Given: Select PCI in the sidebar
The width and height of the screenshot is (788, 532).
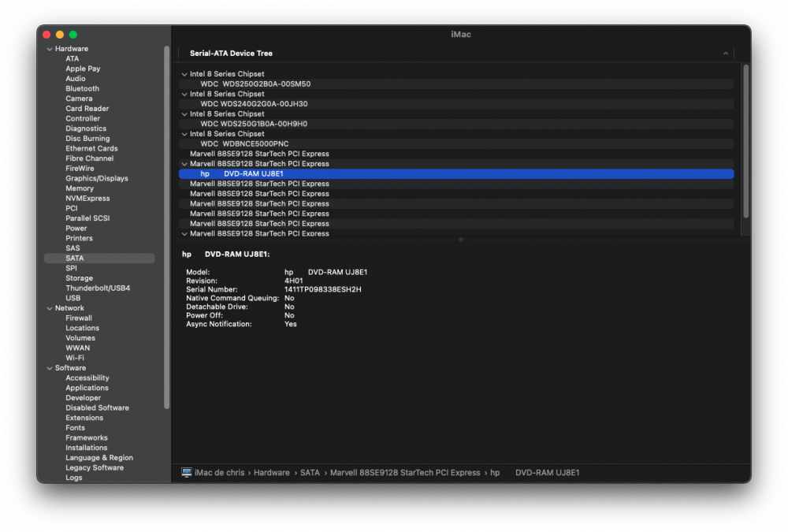Looking at the screenshot, I should point(72,209).
